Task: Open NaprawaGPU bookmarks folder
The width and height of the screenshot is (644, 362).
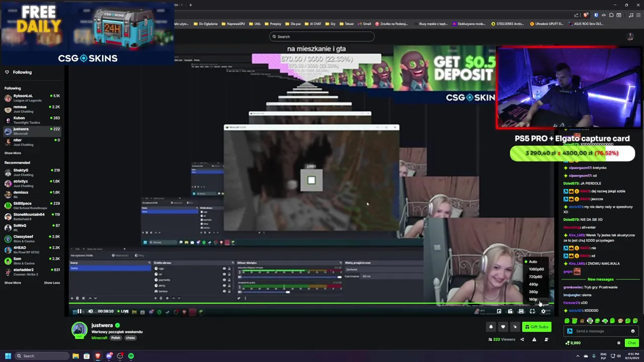Action: 233,24
